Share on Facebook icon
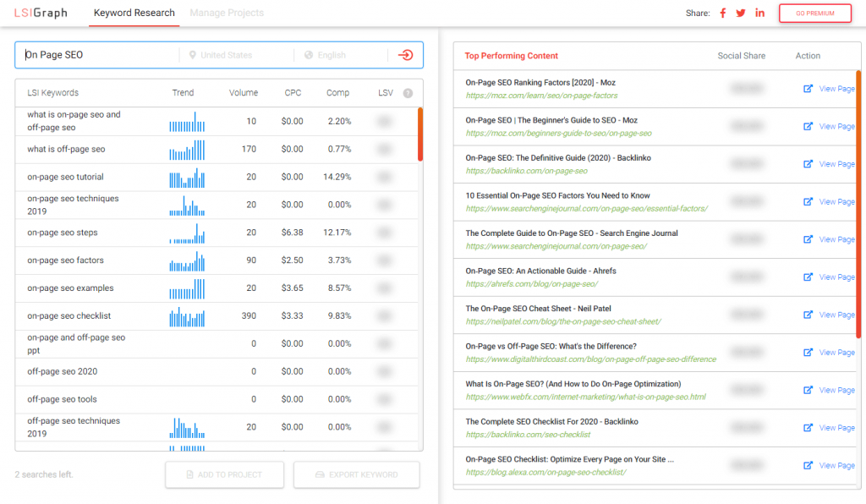The height and width of the screenshot is (504, 866). [x=723, y=14]
